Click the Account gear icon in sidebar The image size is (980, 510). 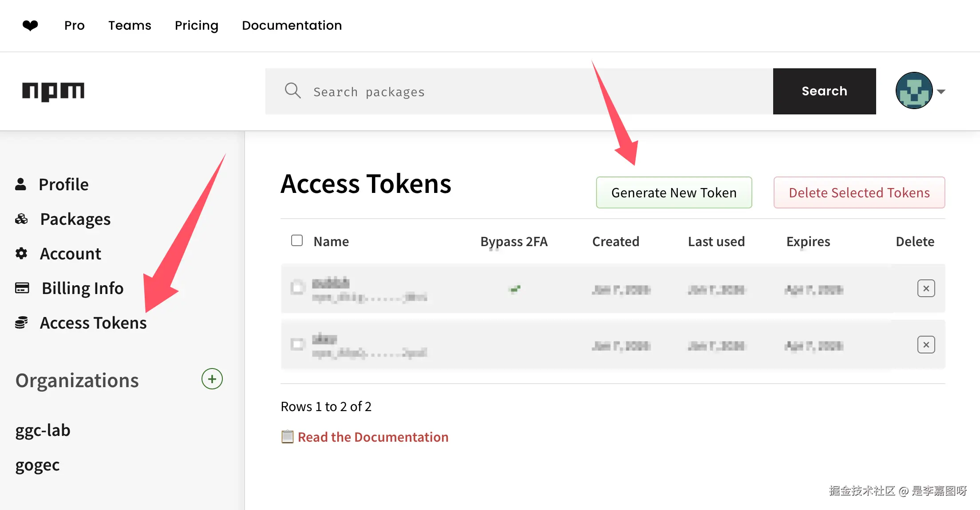click(x=21, y=254)
